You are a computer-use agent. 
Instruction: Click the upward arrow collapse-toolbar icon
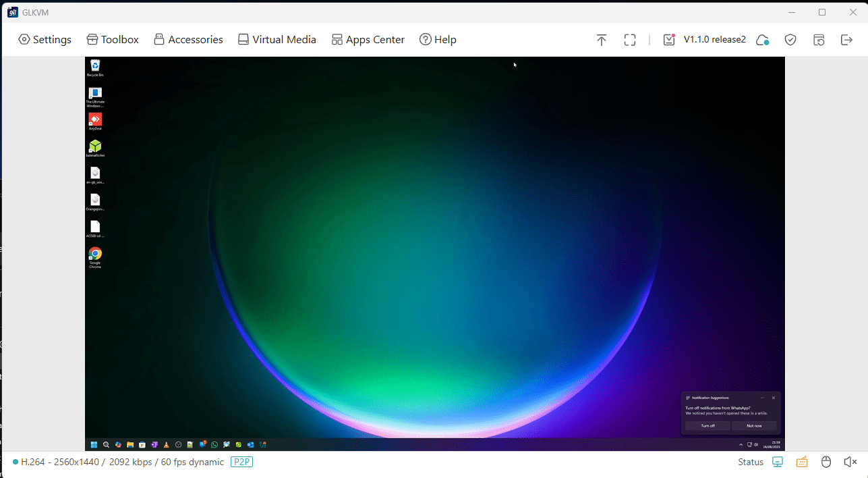pos(602,40)
